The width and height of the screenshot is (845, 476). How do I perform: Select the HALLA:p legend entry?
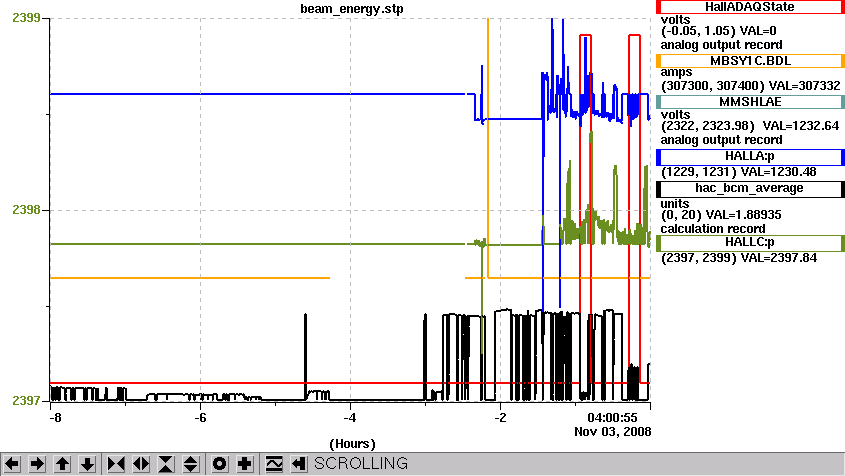[750, 157]
